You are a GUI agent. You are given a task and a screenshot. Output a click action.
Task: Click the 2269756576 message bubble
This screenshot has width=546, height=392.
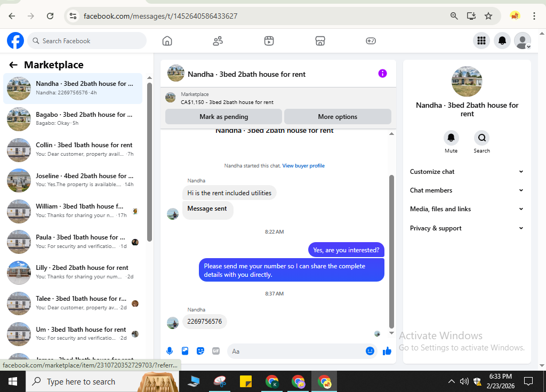point(204,321)
